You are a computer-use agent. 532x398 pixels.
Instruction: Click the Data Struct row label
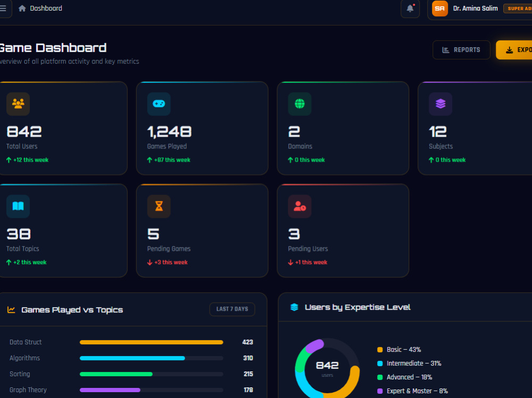(x=26, y=342)
